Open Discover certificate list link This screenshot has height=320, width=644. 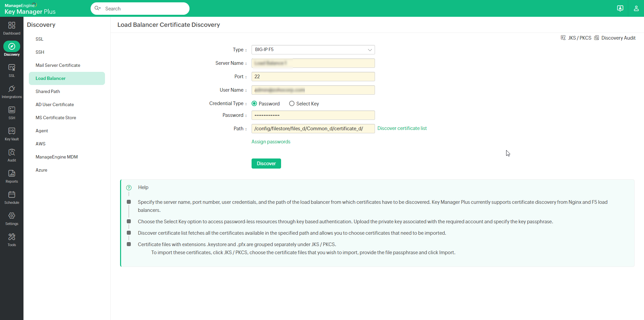tap(402, 128)
